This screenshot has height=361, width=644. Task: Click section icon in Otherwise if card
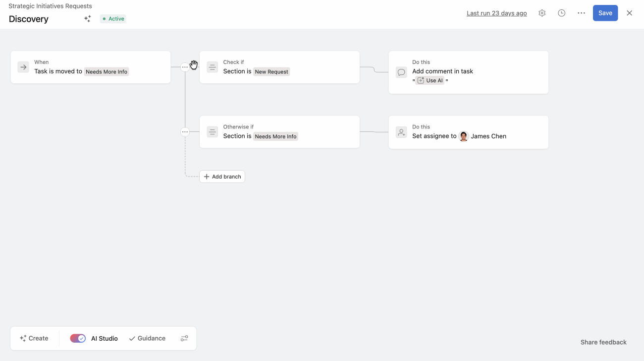(x=212, y=132)
